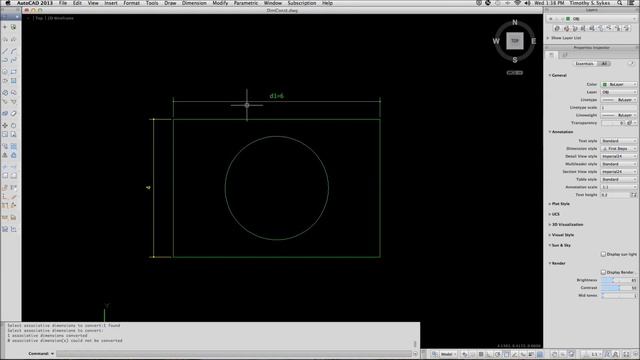Image resolution: width=640 pixels, height=360 pixels.
Task: Open the Table style dropdown
Action: pos(619,179)
